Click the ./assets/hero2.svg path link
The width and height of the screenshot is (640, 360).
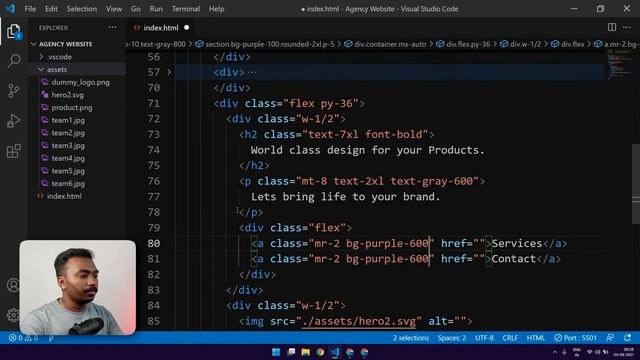click(x=359, y=321)
